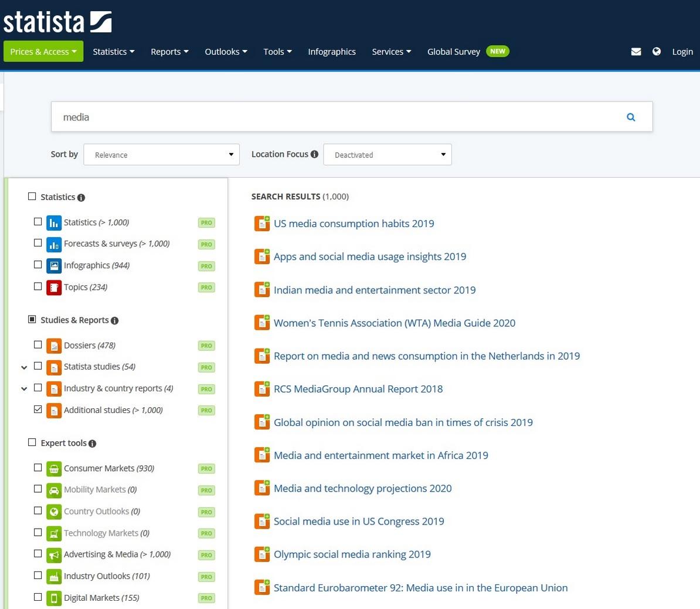Uncheck the Additional studies checkbox

point(38,409)
